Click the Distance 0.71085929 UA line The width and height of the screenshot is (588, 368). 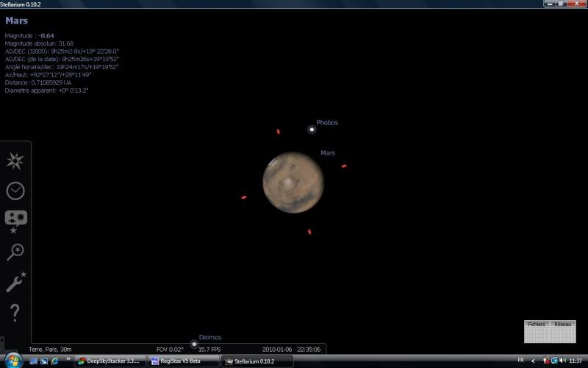[38, 82]
